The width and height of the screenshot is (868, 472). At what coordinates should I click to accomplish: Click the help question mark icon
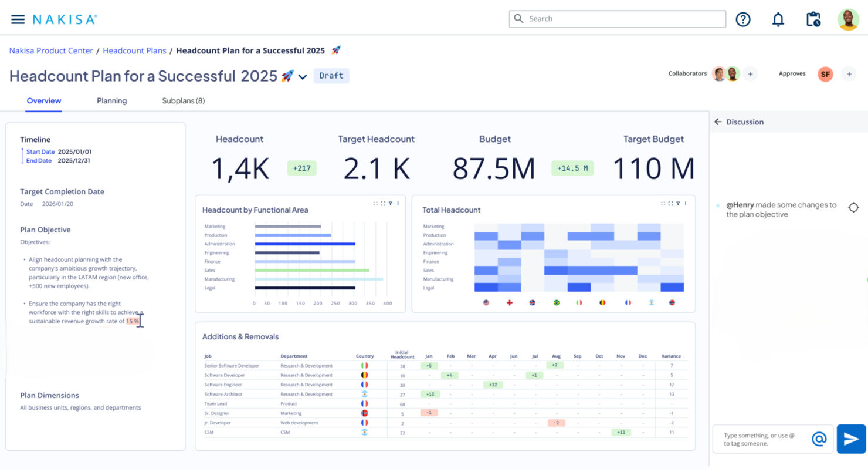click(x=743, y=19)
